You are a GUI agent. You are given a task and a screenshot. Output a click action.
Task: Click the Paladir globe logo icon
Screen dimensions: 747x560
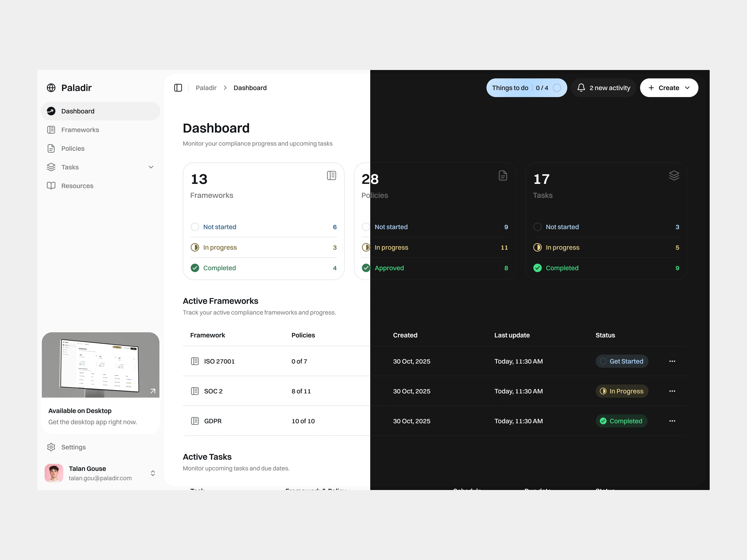pyautogui.click(x=51, y=88)
